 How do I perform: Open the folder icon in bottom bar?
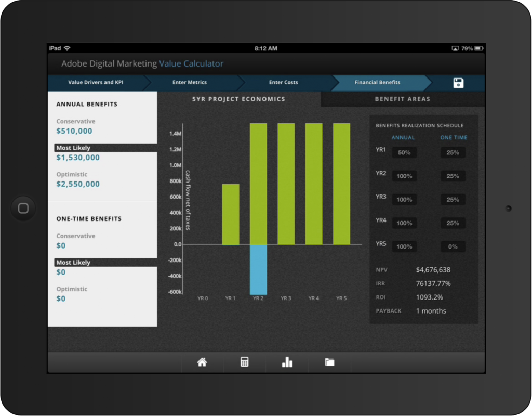click(329, 362)
